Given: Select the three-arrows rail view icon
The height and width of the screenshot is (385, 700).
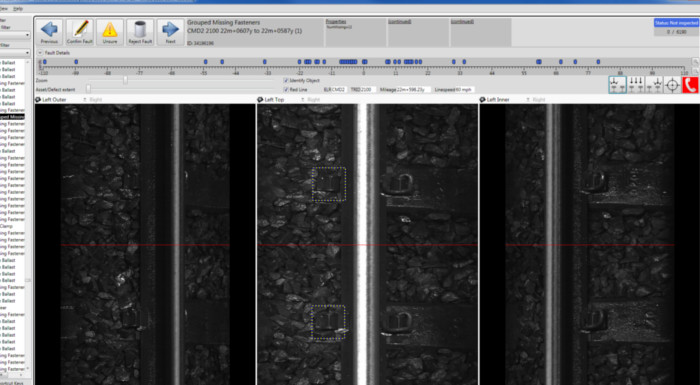Looking at the screenshot, I should (636, 84).
